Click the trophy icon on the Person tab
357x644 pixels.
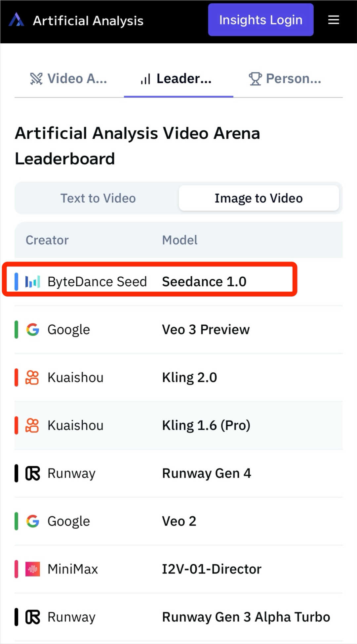click(255, 78)
